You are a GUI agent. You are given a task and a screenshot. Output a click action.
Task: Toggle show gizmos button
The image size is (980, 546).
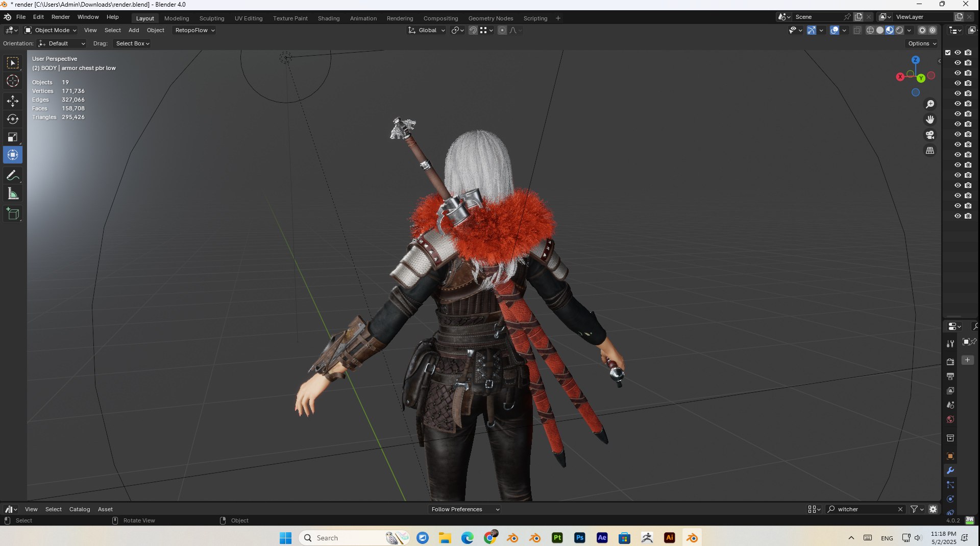click(812, 30)
